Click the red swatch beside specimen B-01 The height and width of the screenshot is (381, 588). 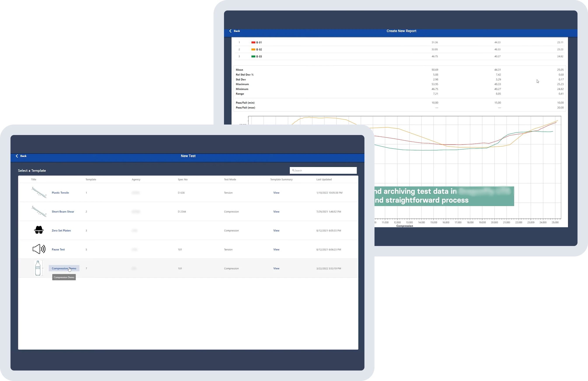coord(253,42)
